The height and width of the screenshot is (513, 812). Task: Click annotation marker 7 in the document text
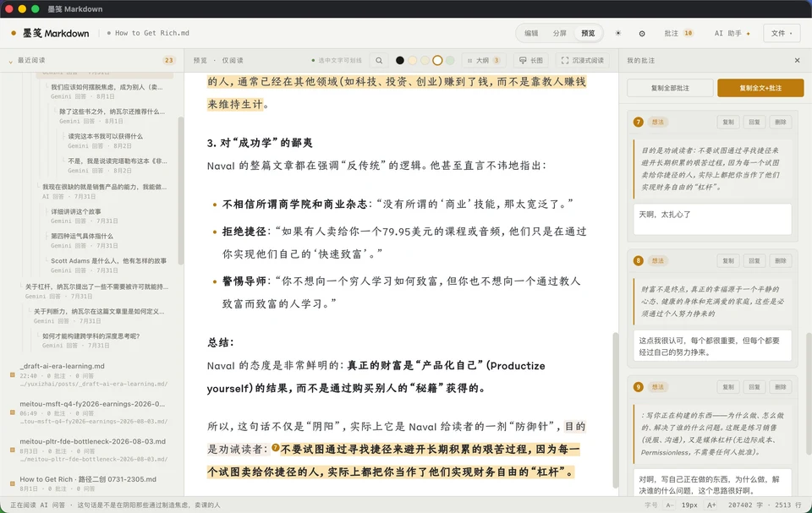click(x=276, y=448)
